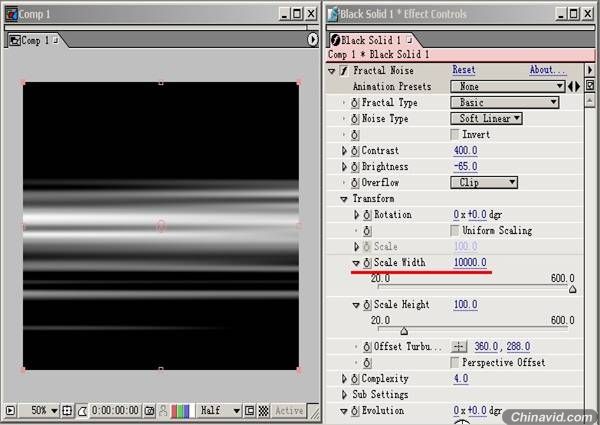This screenshot has width=600, height=425.
Task: Enable the Perspective Offset checkbox
Action: point(455,362)
